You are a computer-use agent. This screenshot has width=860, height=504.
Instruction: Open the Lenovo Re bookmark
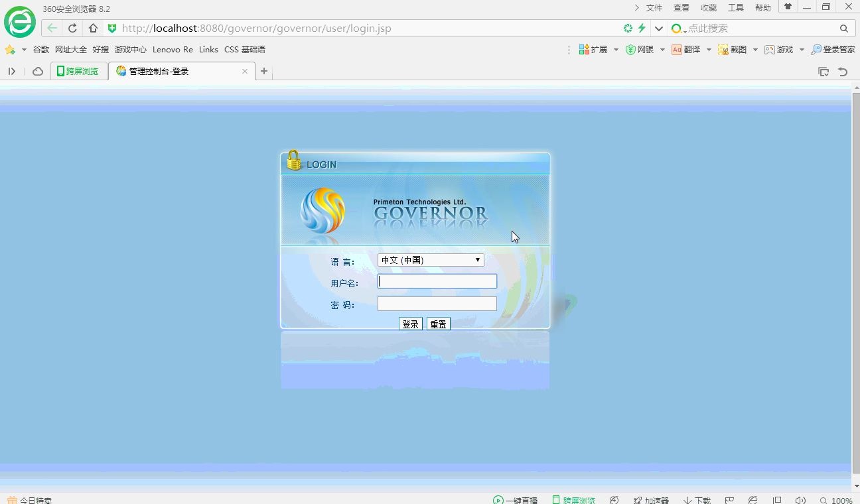click(173, 50)
